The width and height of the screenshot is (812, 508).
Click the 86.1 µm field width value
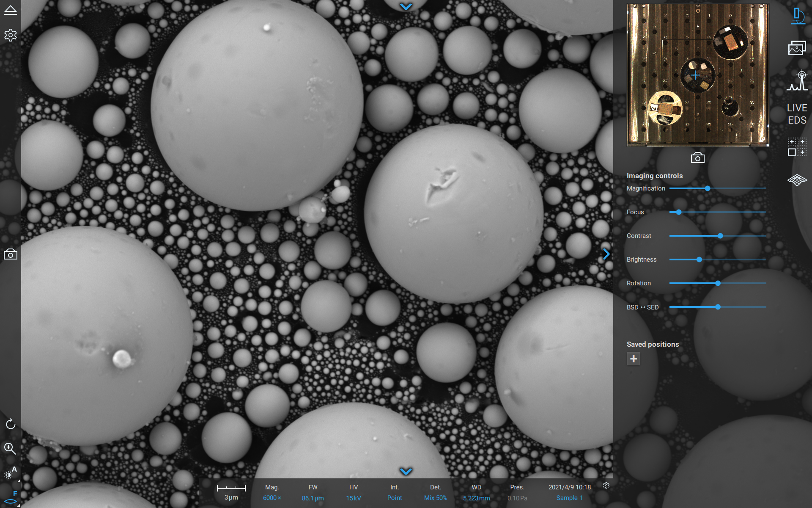point(313,498)
